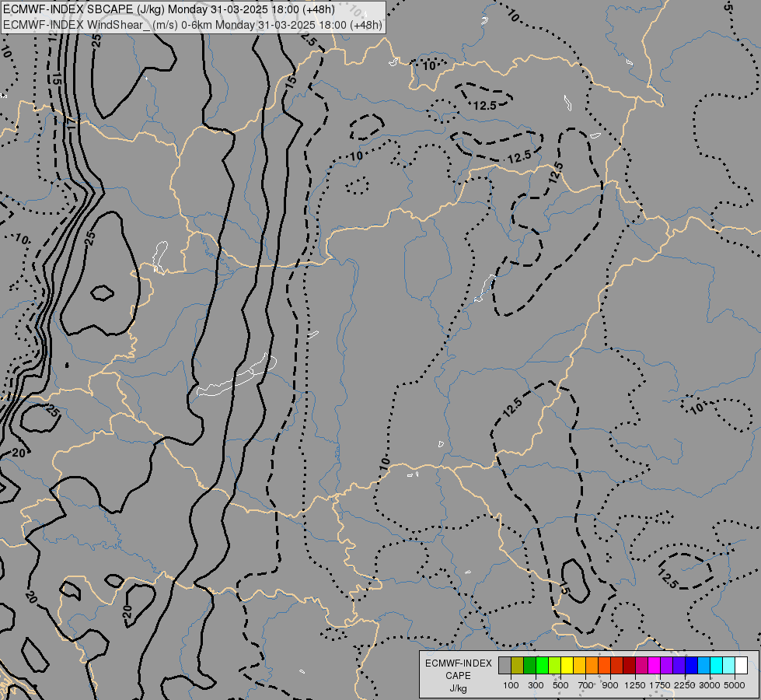
Task: Click the legend value 5000
Action: click(735, 685)
